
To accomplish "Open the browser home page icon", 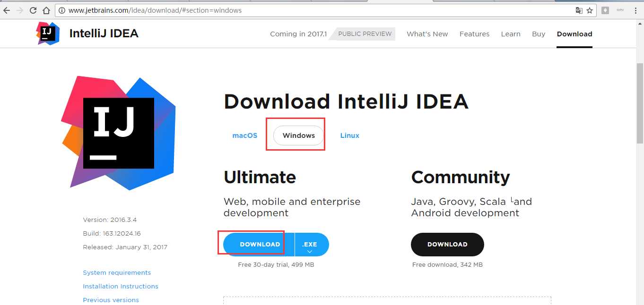I will coord(46,10).
